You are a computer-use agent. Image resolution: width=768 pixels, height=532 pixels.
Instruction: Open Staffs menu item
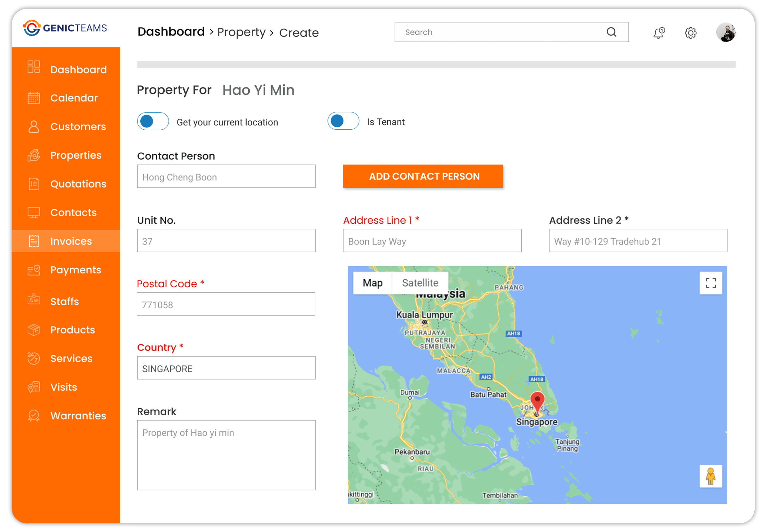pos(66,301)
